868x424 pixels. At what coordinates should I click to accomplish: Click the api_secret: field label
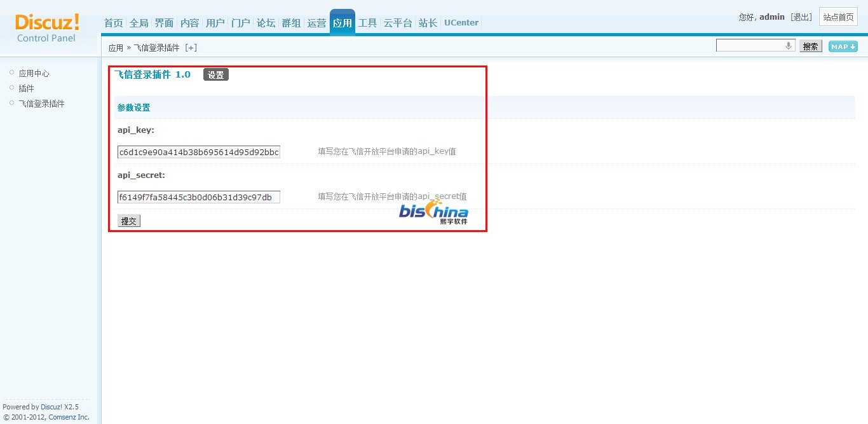(141, 175)
